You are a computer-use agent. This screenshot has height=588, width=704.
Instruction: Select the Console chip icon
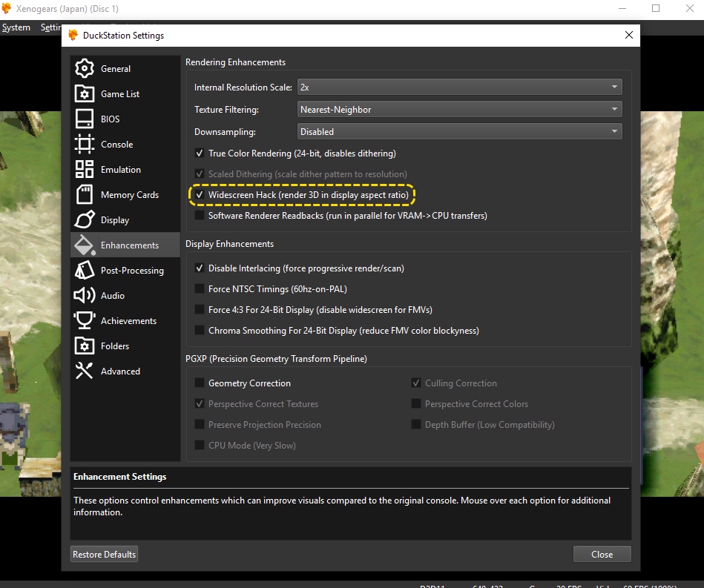point(85,144)
